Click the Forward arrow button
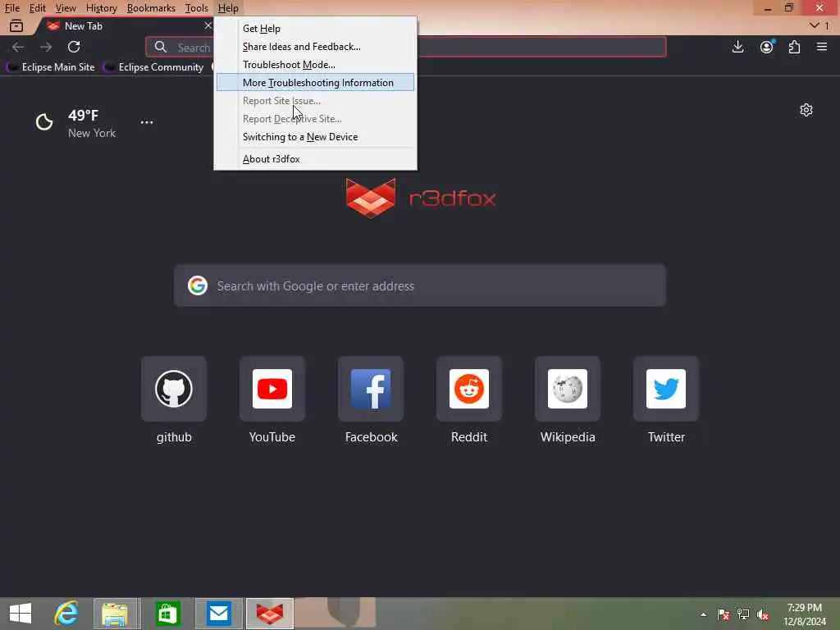 point(46,47)
